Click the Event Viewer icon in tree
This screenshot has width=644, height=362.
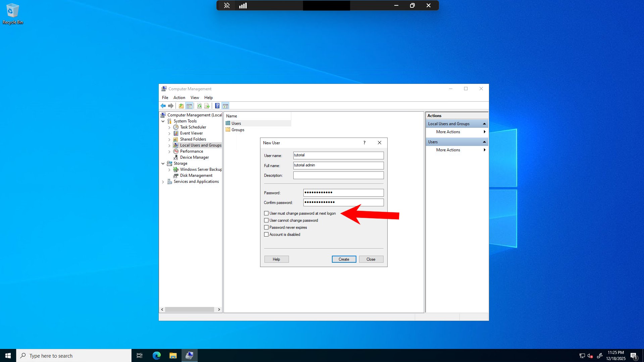click(x=176, y=133)
